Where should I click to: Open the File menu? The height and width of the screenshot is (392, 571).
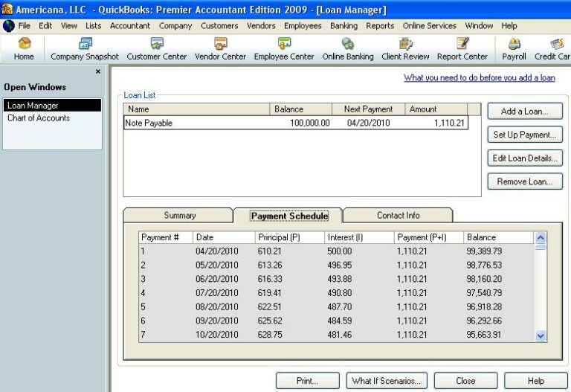point(24,26)
